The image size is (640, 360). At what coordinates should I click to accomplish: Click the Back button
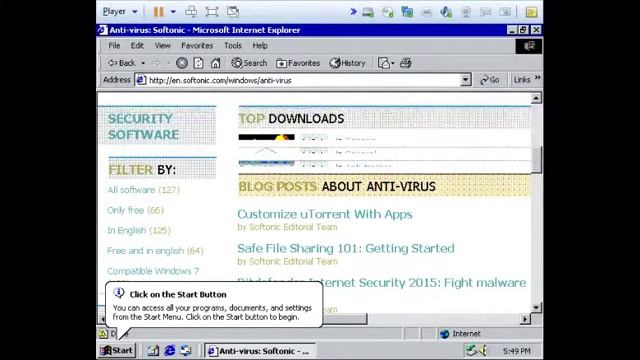pyautogui.click(x=121, y=63)
